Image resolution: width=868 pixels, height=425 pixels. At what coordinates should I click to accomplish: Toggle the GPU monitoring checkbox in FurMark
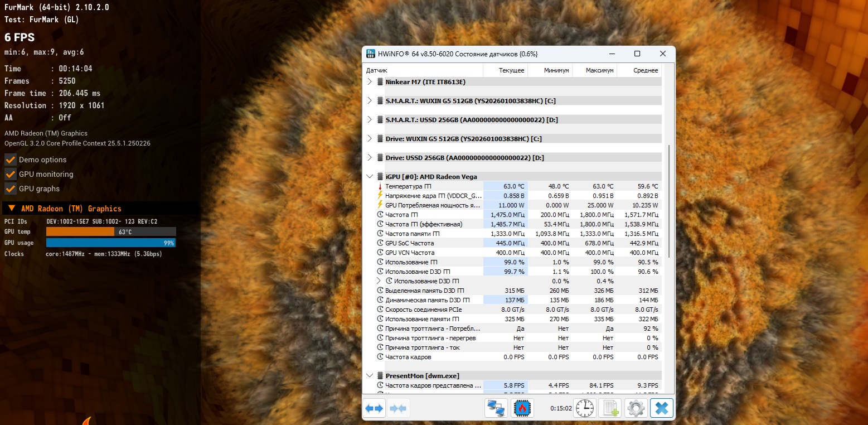[x=10, y=174]
